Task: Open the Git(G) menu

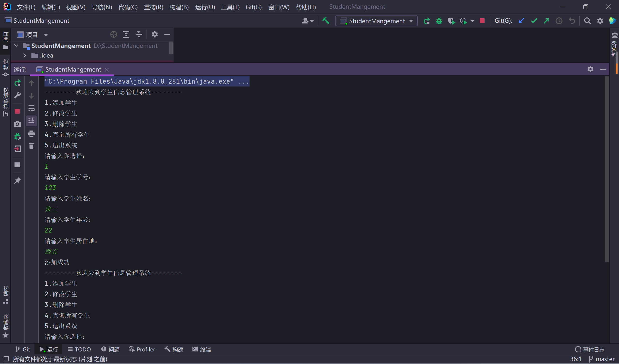Action: (253, 7)
